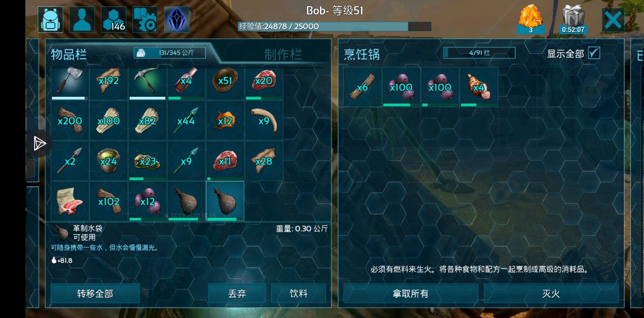Open the character profile icon
The height and width of the screenshot is (318, 644).
82,20
